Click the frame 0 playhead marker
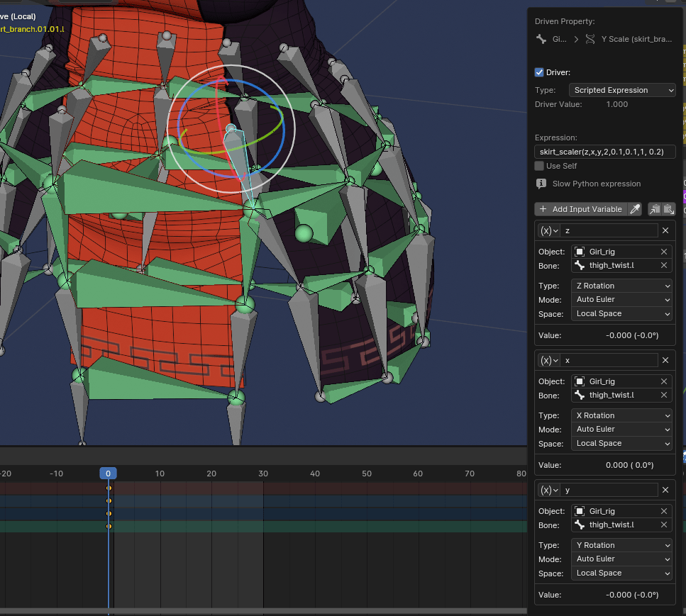The image size is (686, 616). click(x=108, y=474)
